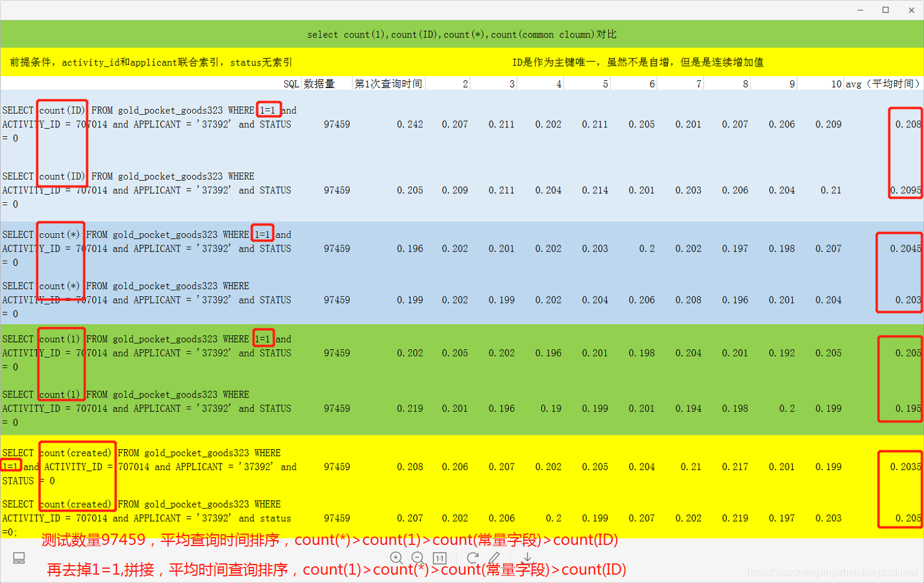The width and height of the screenshot is (924, 583).
Task: Open the thumbnail strip icon in viewer toolbar
Action: 19,558
